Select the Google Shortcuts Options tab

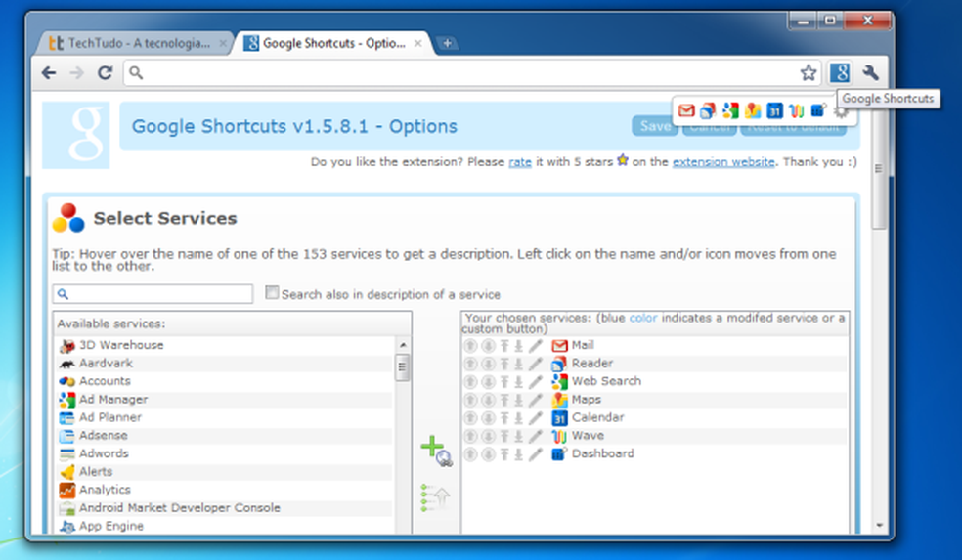(x=333, y=43)
